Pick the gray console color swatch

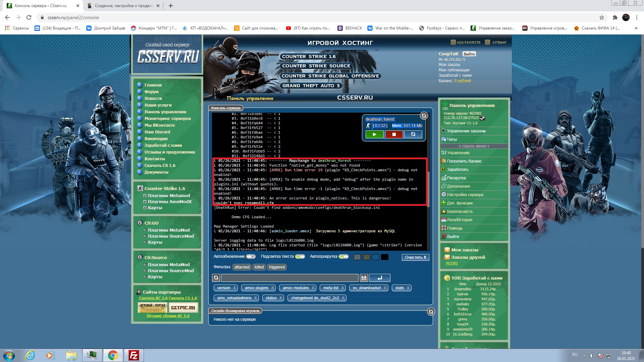(x=357, y=257)
